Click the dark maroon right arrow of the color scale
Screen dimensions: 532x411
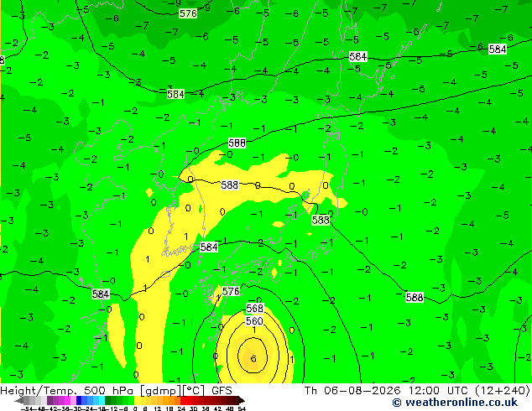(242, 401)
